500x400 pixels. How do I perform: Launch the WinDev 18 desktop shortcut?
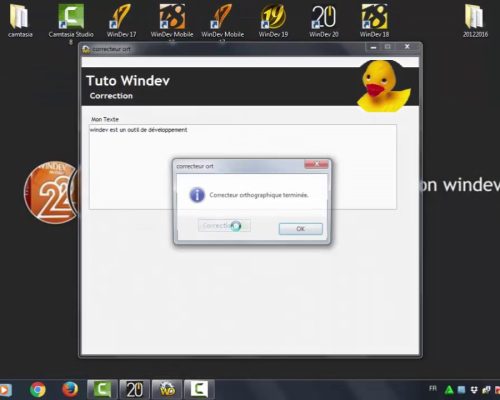(374, 20)
